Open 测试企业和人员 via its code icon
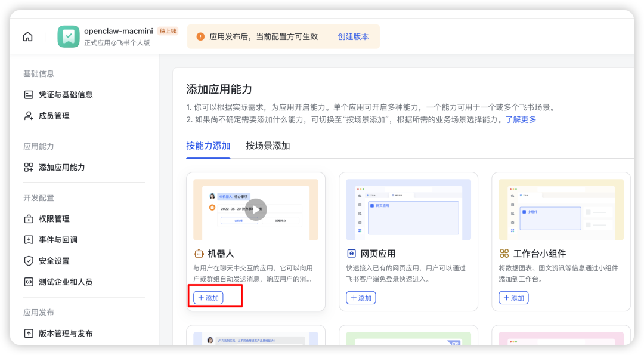Viewport: 644px width, 355px height. point(27,282)
